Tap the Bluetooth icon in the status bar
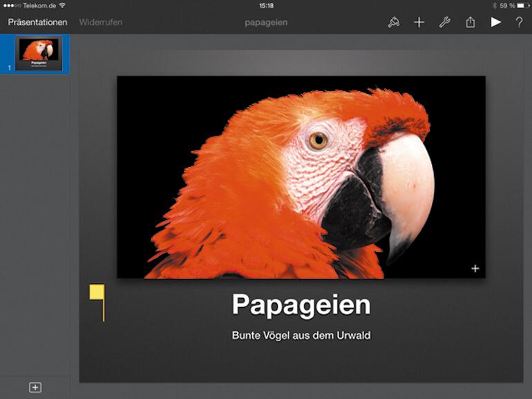This screenshot has width=532, height=399. coord(494,6)
